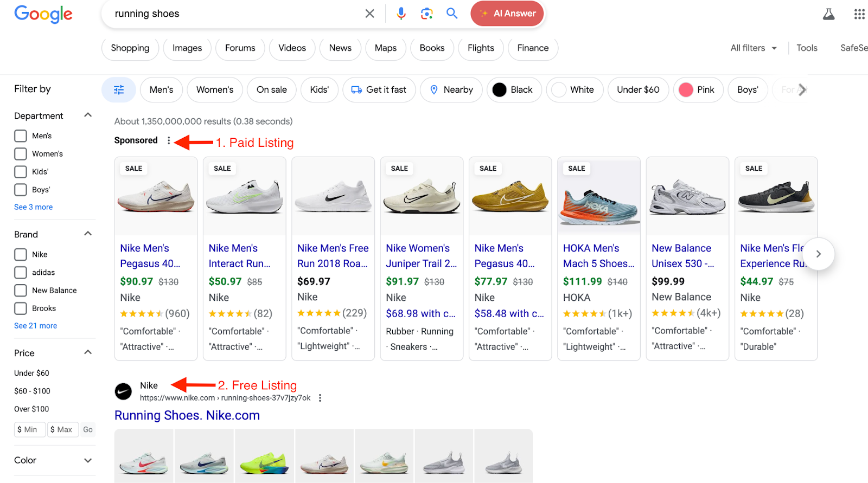Check the Men's department checkbox

click(21, 136)
